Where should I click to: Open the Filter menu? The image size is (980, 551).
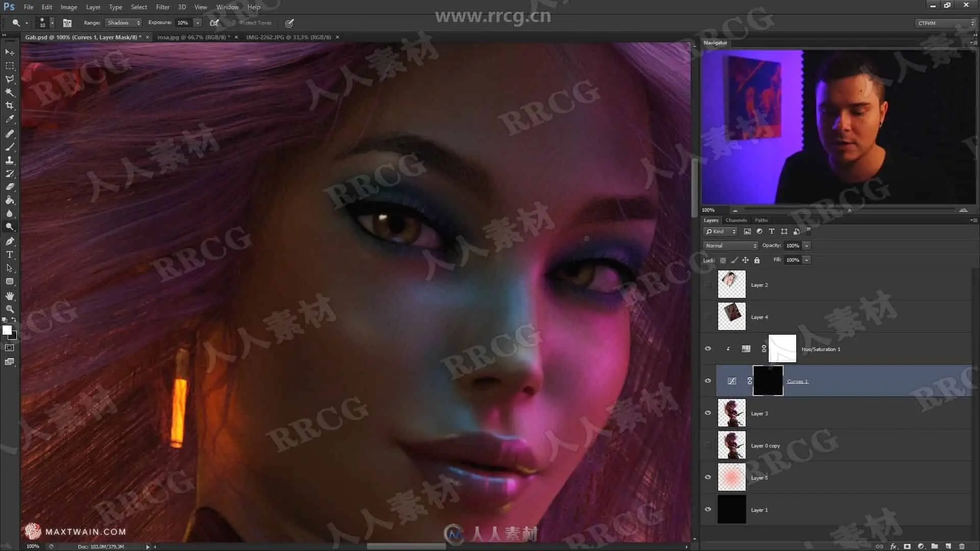click(162, 7)
